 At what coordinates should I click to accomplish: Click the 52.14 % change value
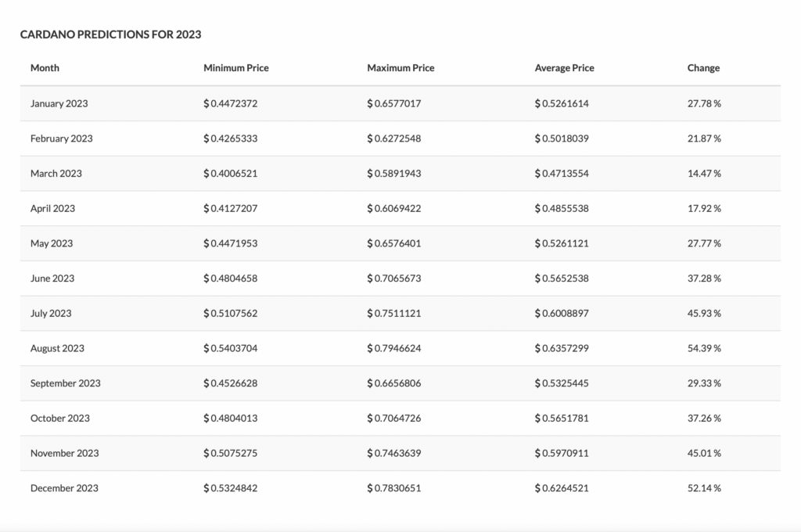704,488
